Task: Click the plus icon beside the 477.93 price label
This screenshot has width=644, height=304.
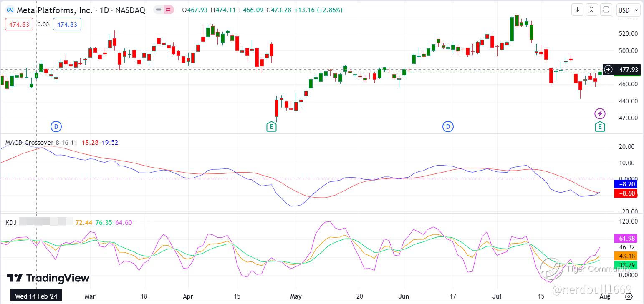Action: click(609, 70)
